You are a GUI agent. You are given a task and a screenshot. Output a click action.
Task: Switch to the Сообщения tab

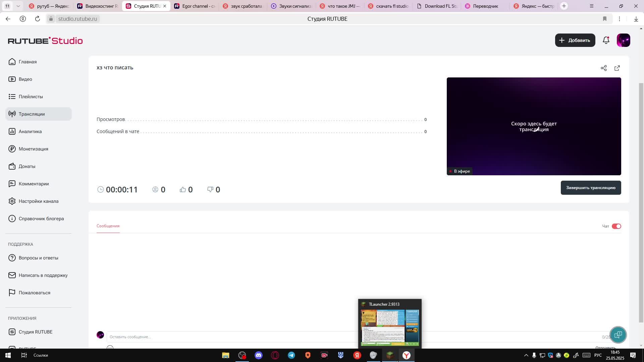click(108, 226)
